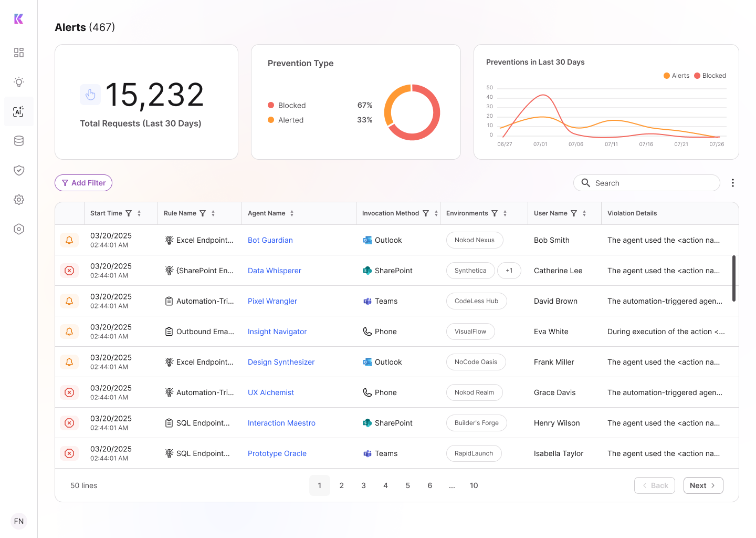This screenshot has width=756, height=538.
Task: Open Rule Name column filter
Action: pyautogui.click(x=203, y=213)
